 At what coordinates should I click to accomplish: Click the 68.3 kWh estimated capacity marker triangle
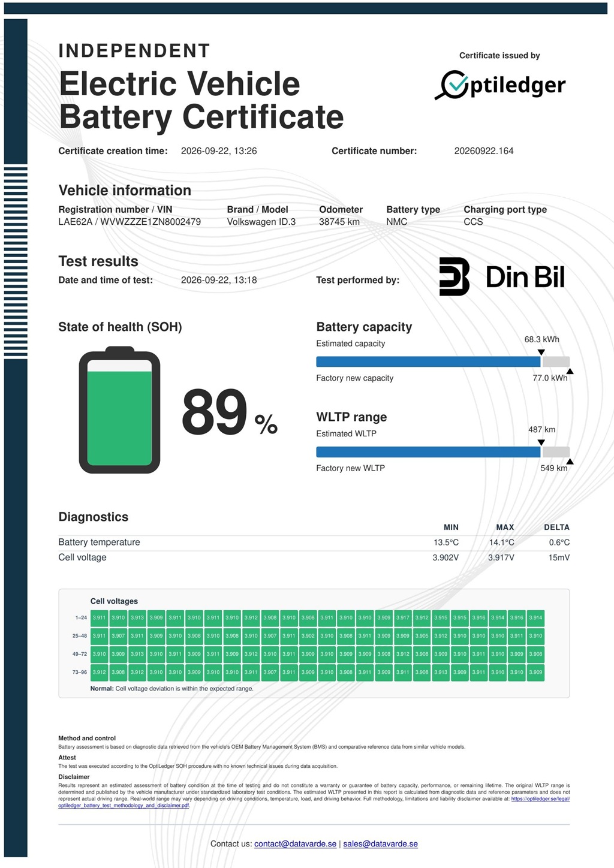[x=541, y=352]
